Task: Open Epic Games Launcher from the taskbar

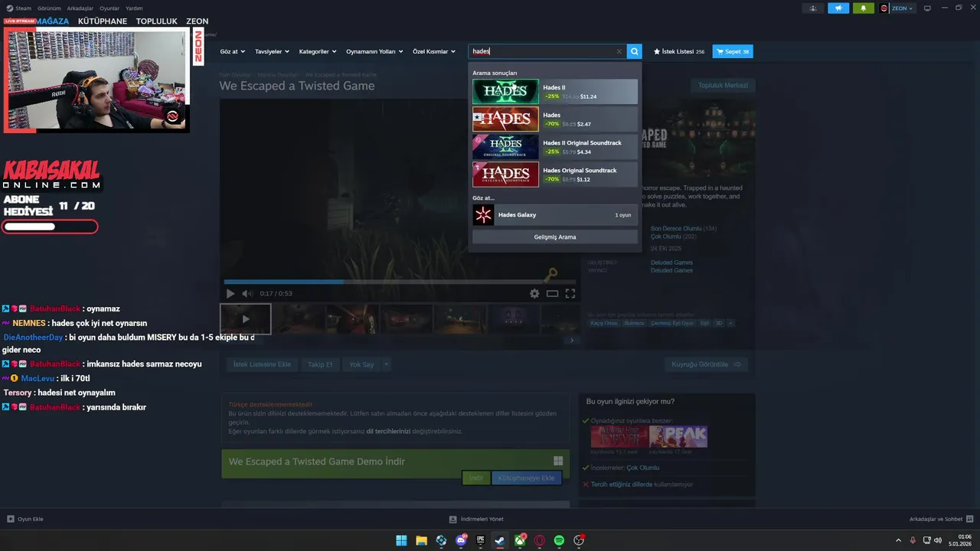Action: (481, 540)
